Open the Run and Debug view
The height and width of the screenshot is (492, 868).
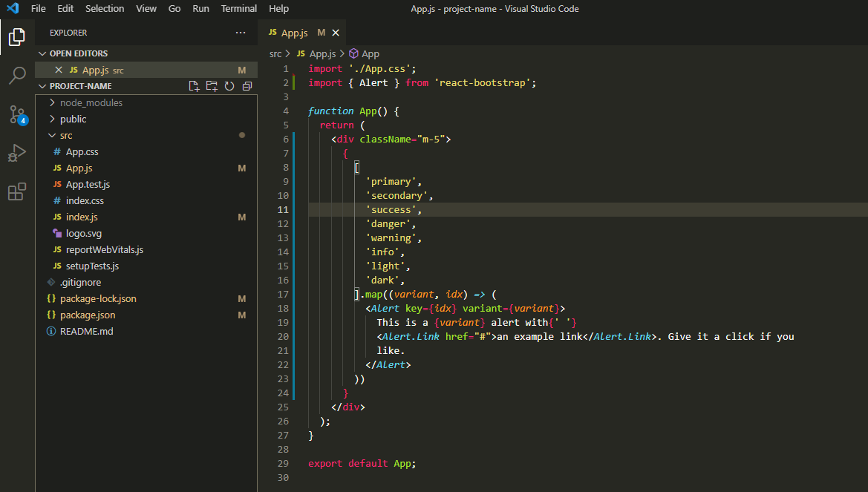[x=17, y=153]
